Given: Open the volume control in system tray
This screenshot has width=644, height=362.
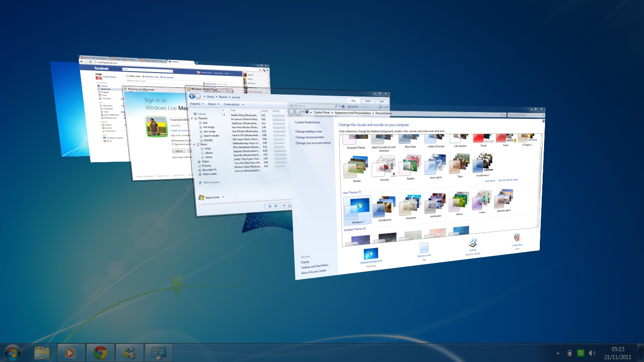Looking at the screenshot, I should (592, 353).
